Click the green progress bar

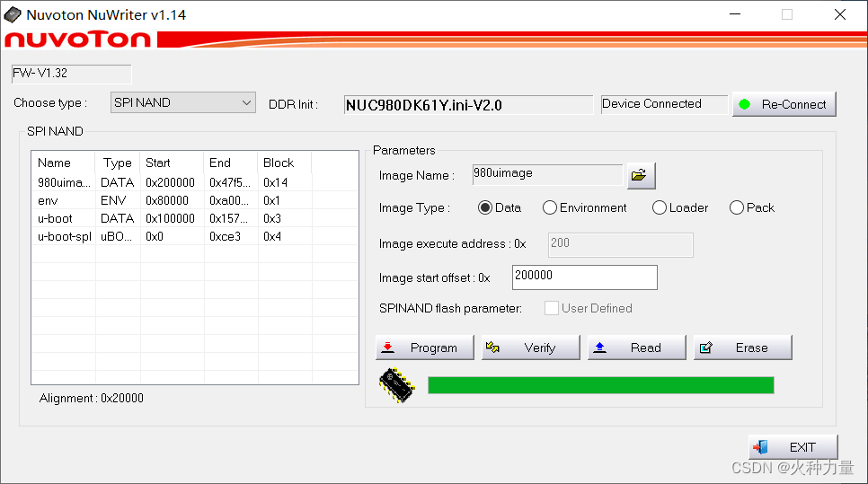point(600,385)
